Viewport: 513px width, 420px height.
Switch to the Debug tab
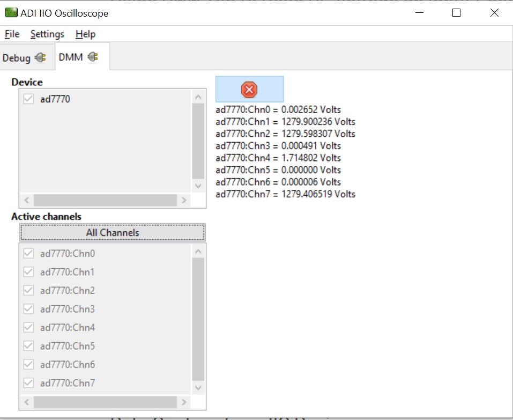pyautogui.click(x=27, y=57)
